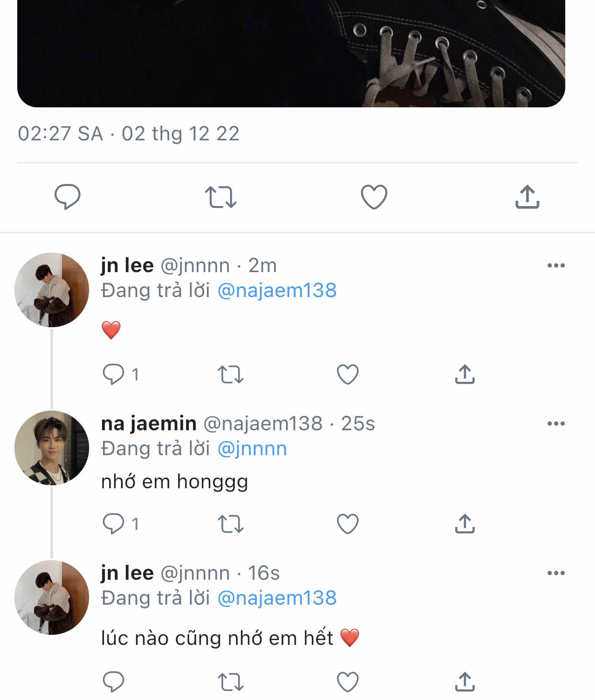
Task: Retweet jn lee's heart emoji reply
Action: pos(230,374)
